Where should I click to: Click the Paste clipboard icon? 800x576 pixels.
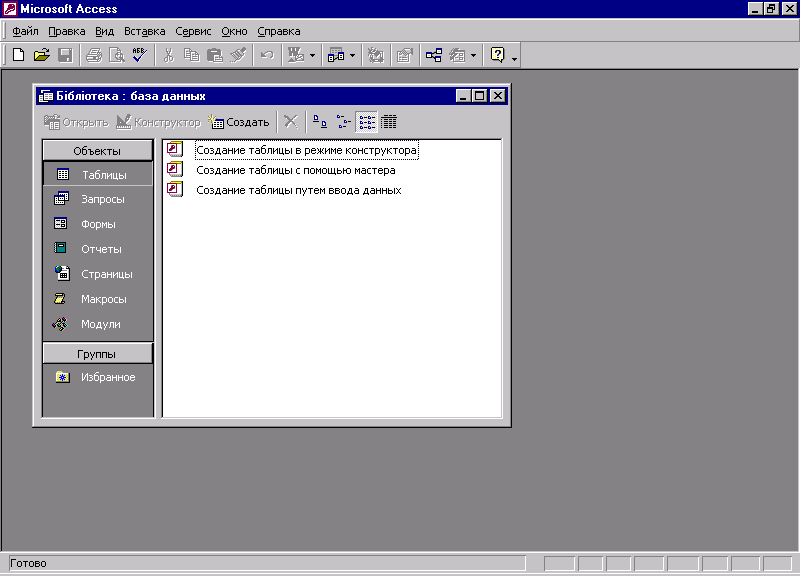(215, 55)
